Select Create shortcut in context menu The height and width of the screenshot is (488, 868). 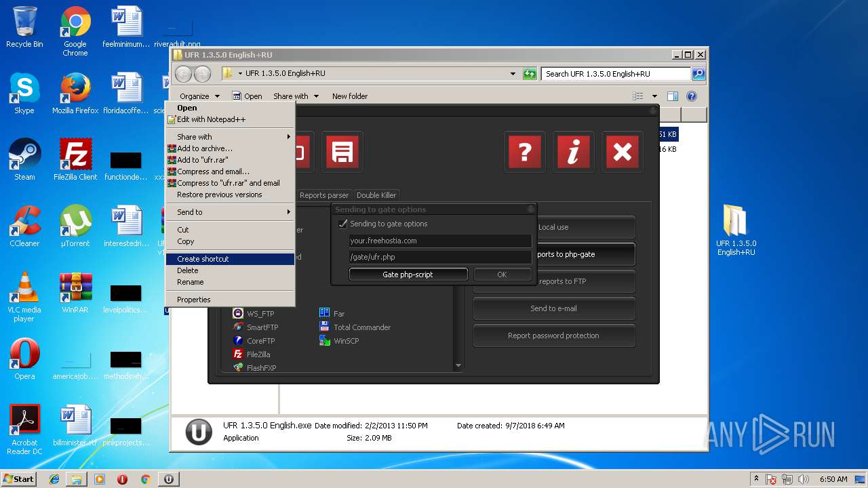230,259
